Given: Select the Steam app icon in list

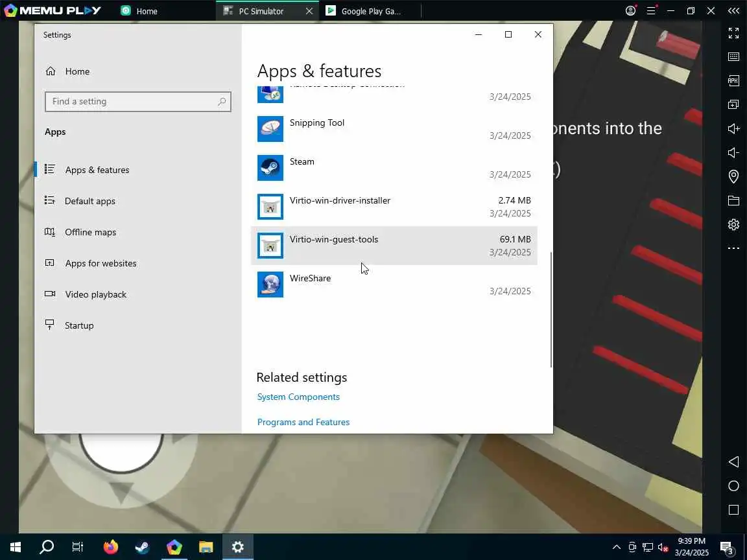Looking at the screenshot, I should (270, 168).
